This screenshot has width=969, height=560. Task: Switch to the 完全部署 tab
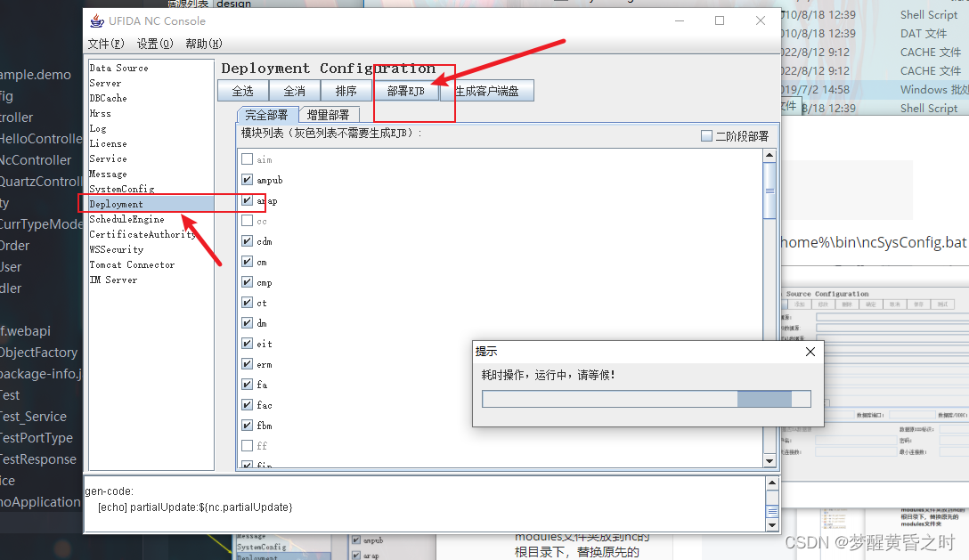tap(267, 114)
